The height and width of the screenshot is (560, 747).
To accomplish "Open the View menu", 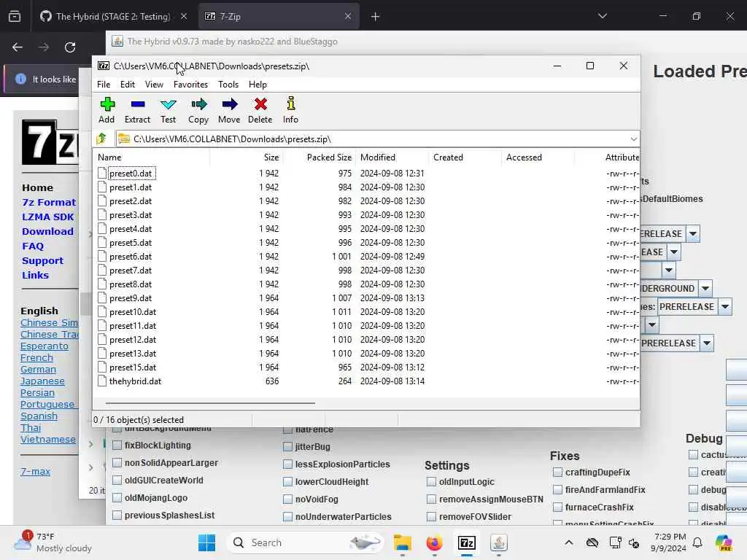I will coord(154,85).
